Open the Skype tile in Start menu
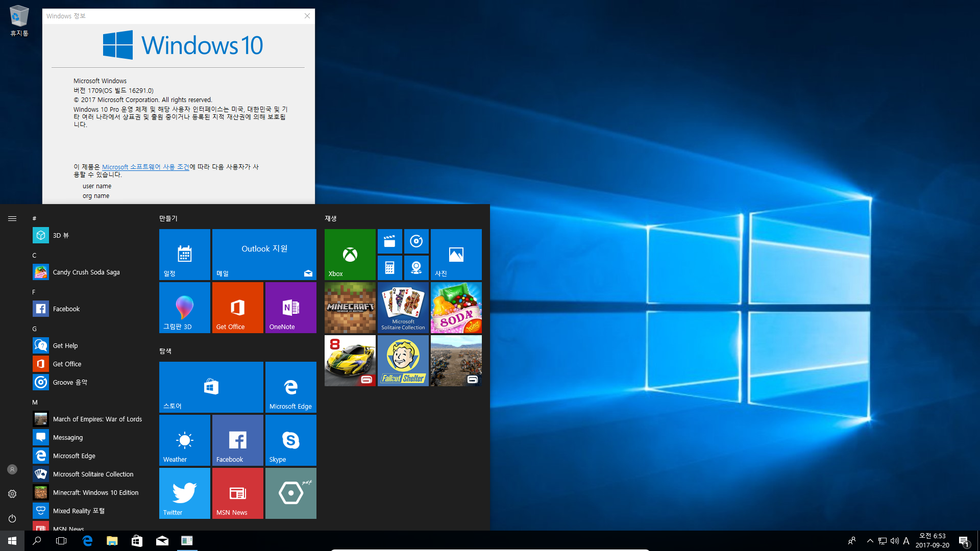Screen dimensions: 980x551 coord(291,440)
